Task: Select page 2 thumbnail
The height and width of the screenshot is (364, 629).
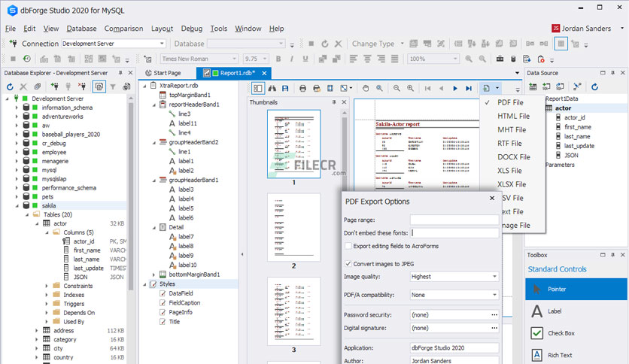Action: (x=293, y=227)
